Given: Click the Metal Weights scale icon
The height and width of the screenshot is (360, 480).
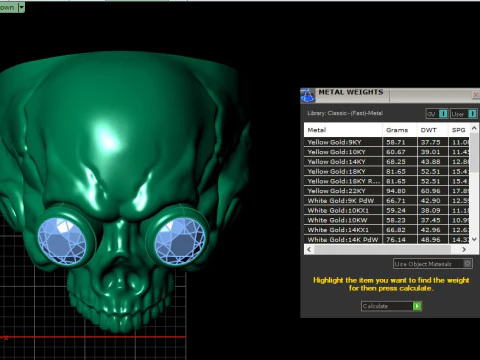Looking at the screenshot, I should (307, 96).
